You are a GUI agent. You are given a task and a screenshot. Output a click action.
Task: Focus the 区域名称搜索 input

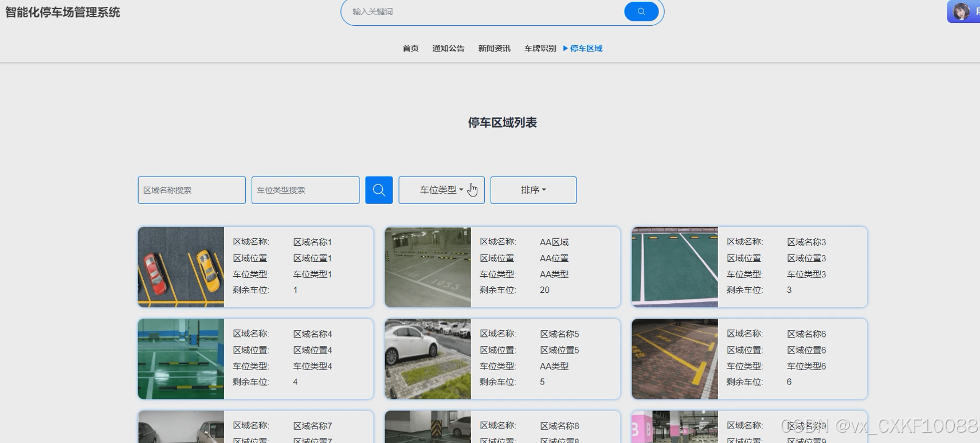click(x=191, y=190)
